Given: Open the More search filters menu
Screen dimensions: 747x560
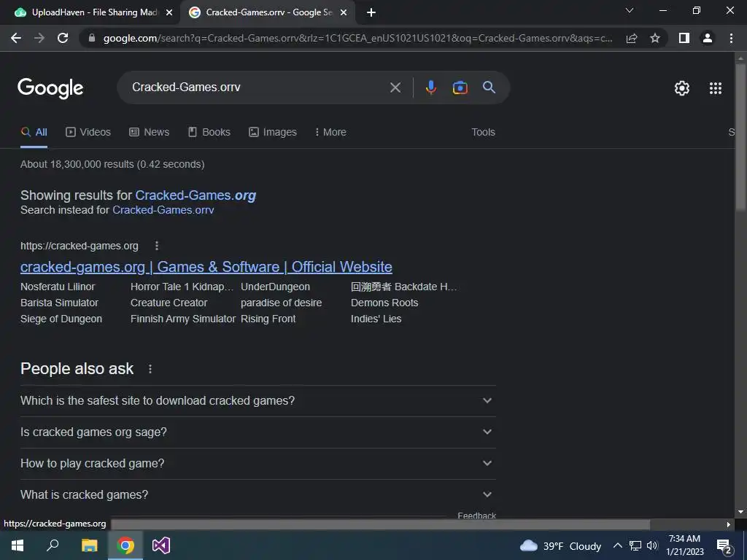Looking at the screenshot, I should 330,133.
